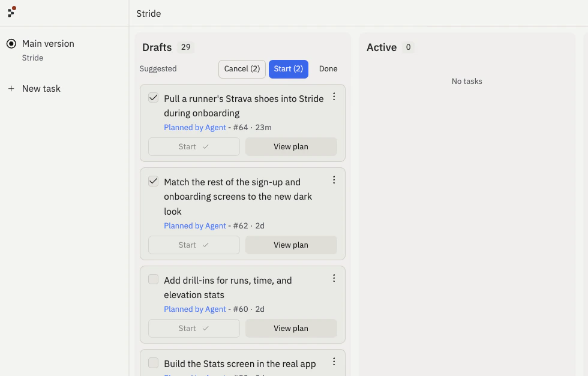Click the app logo icon at top left
The image size is (588, 376).
(11, 12)
